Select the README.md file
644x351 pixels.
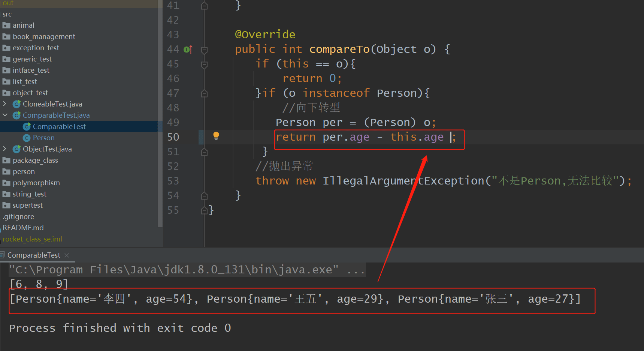(23, 228)
